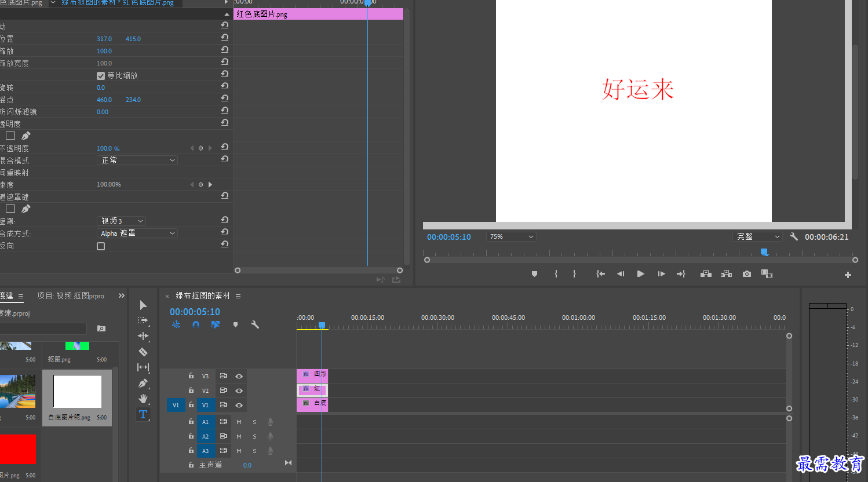Click the Lift button
This screenshot has height=482, width=868.
pyautogui.click(x=706, y=274)
